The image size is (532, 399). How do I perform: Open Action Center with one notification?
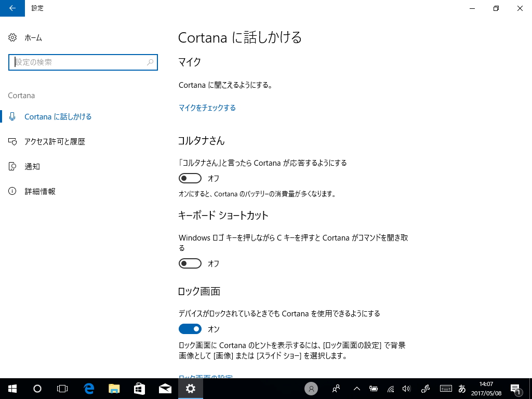click(x=516, y=389)
